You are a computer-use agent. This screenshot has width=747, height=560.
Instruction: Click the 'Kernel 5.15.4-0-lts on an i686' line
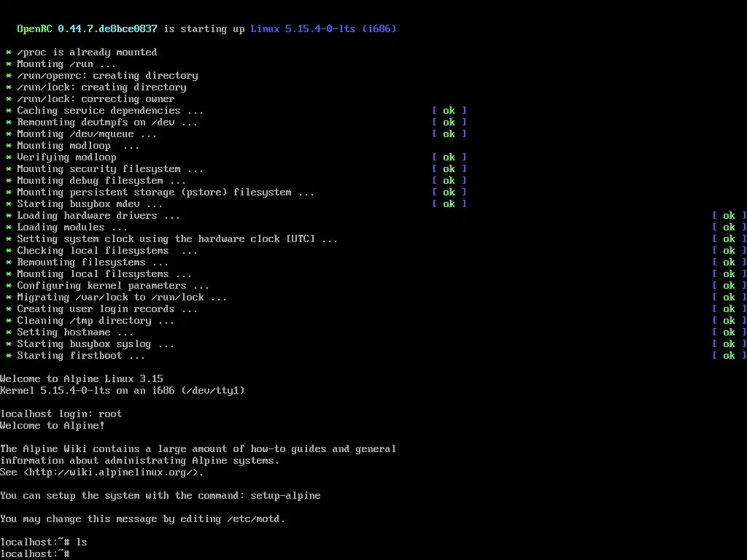pyautogui.click(x=123, y=391)
